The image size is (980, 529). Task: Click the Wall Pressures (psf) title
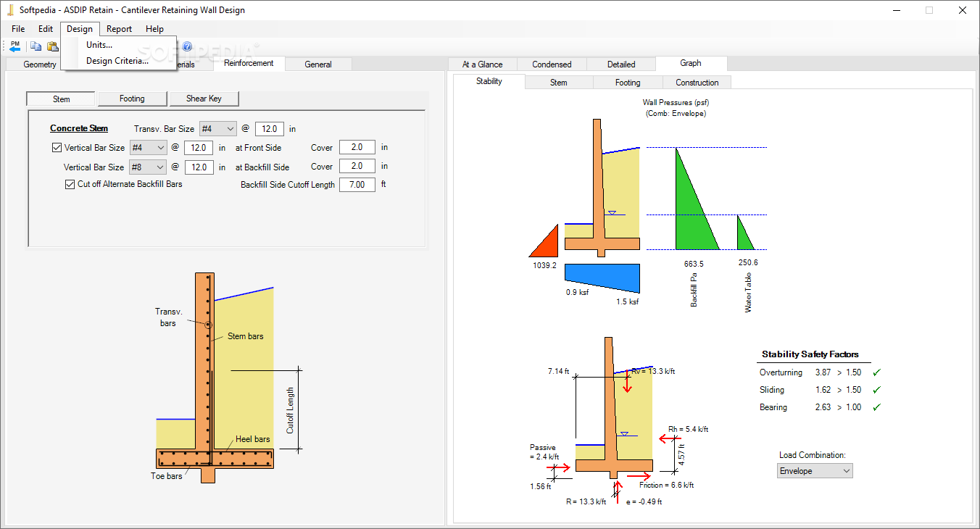point(676,103)
